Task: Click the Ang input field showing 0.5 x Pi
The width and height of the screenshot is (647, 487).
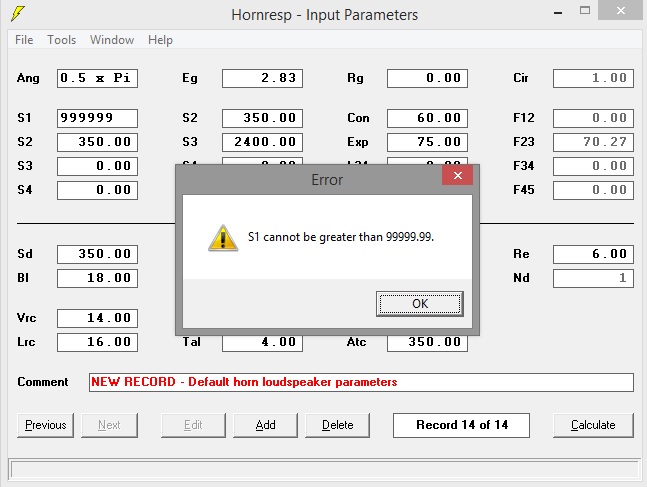Action: [97, 78]
